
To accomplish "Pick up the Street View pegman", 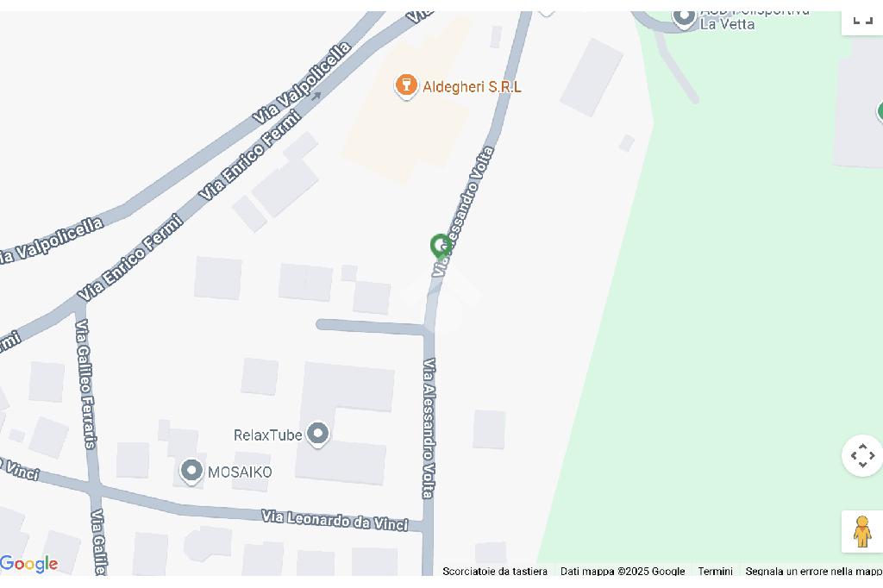I will (862, 532).
